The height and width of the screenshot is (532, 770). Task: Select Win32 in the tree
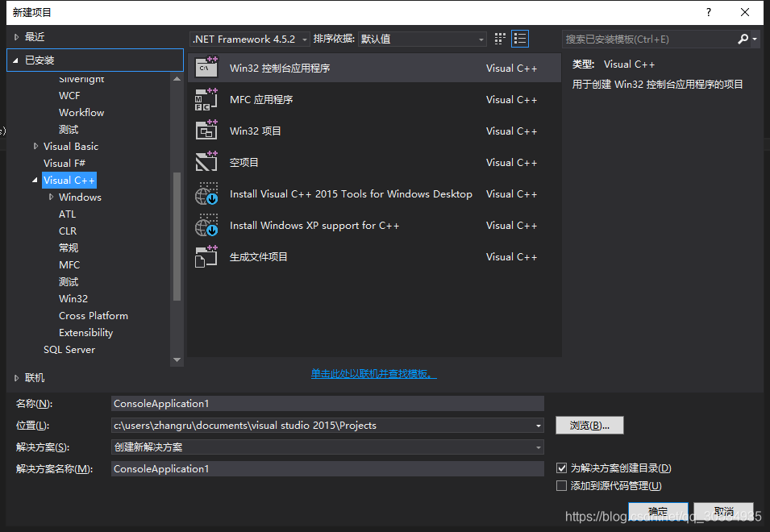click(73, 298)
